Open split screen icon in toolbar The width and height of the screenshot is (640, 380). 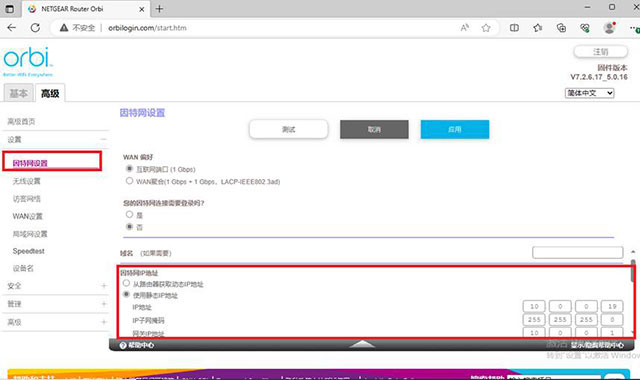coord(514,28)
